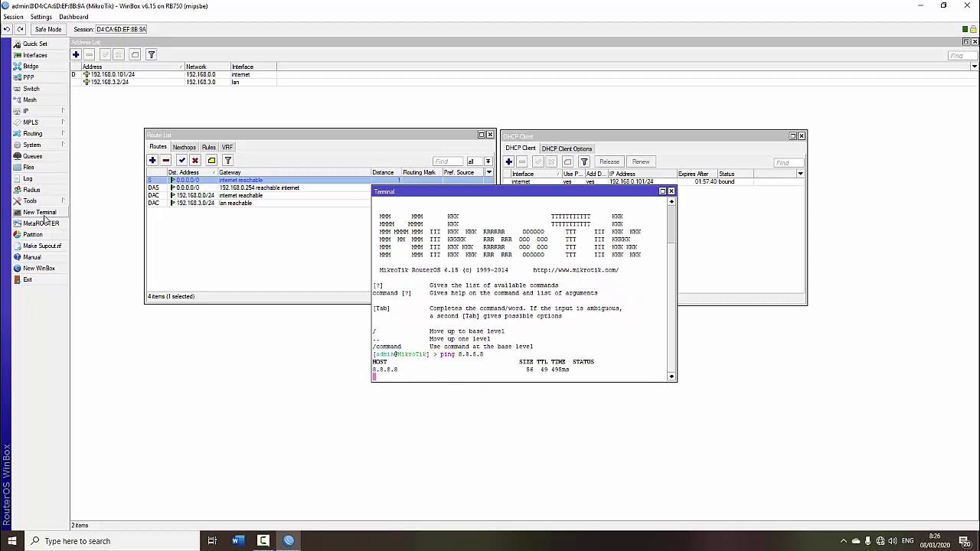
Task: Click Find field in Route List
Action: [x=448, y=161]
